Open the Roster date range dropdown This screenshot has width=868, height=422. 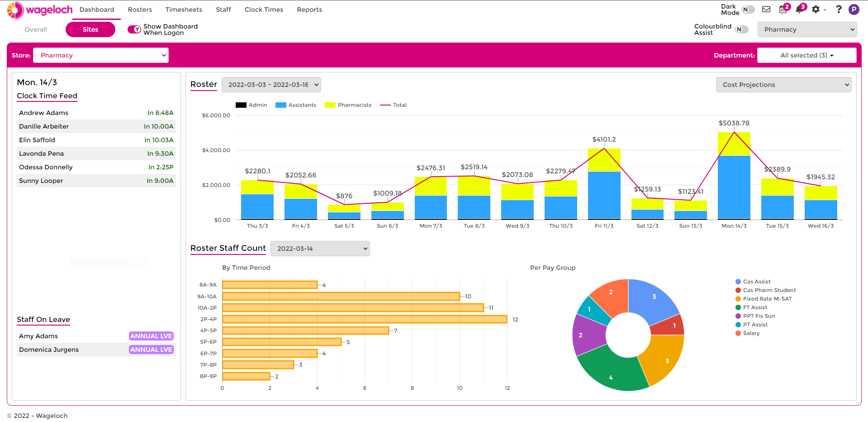[271, 85]
